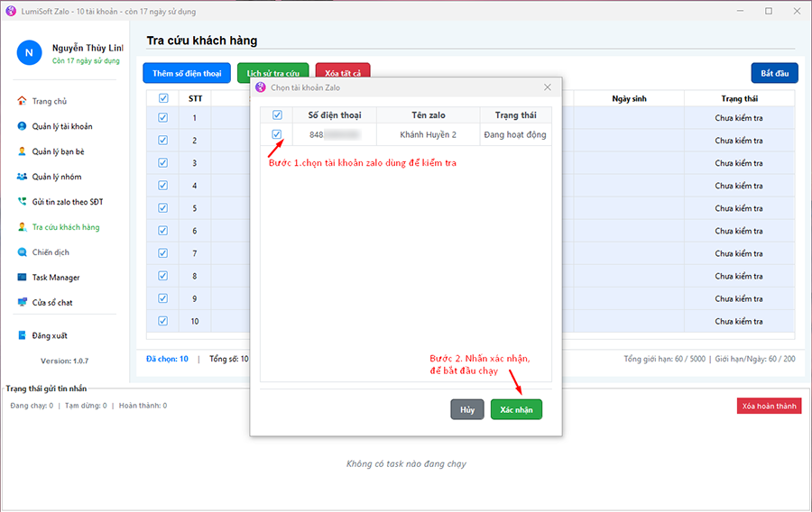
Task: Open Quản lý nhóm group icon
Action: pyautogui.click(x=22, y=177)
